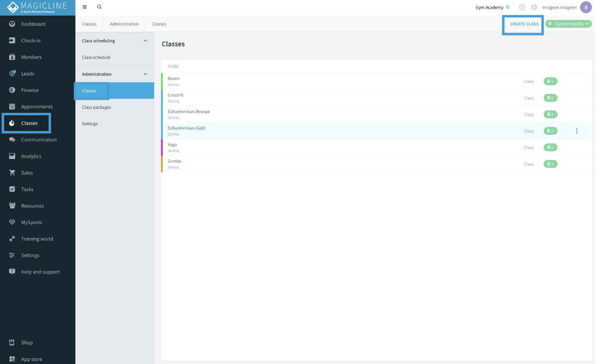Open Class schedule submenu item

click(x=96, y=57)
